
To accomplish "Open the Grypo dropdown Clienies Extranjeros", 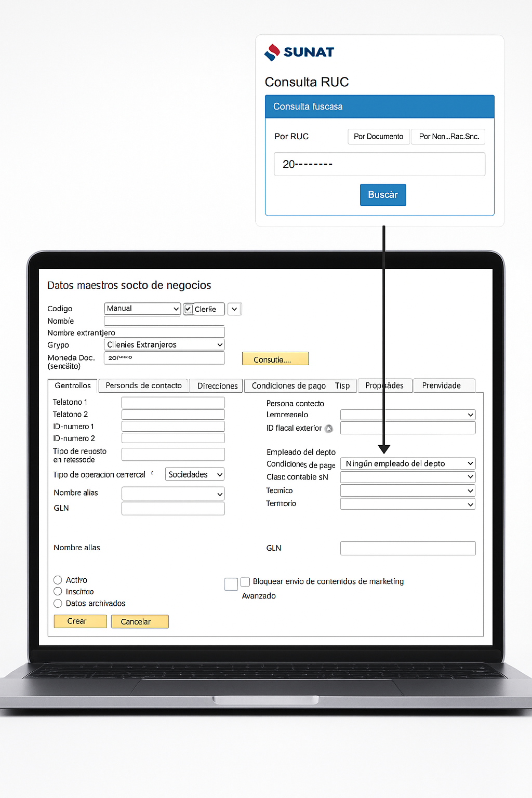I will click(x=164, y=344).
